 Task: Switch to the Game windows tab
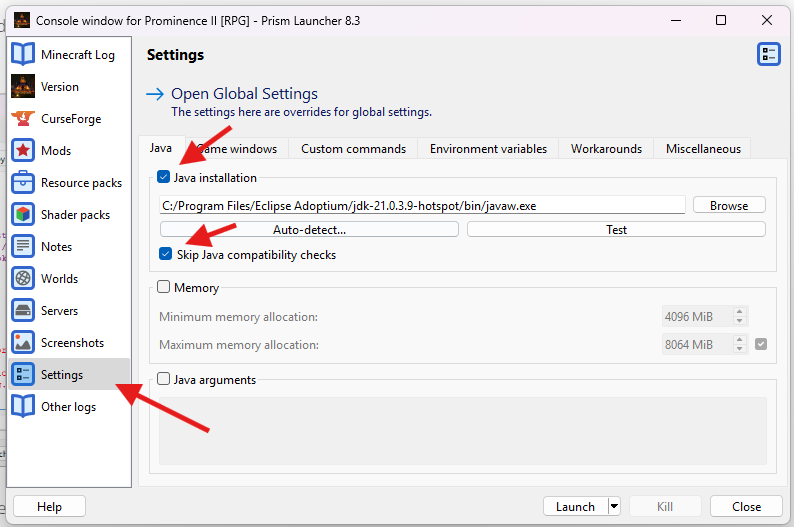[237, 149]
